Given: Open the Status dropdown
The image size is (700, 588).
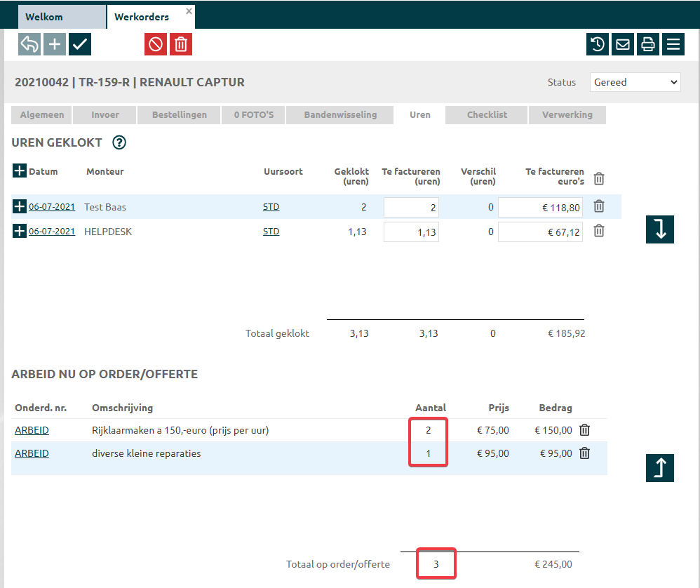Looking at the screenshot, I should pos(635,82).
